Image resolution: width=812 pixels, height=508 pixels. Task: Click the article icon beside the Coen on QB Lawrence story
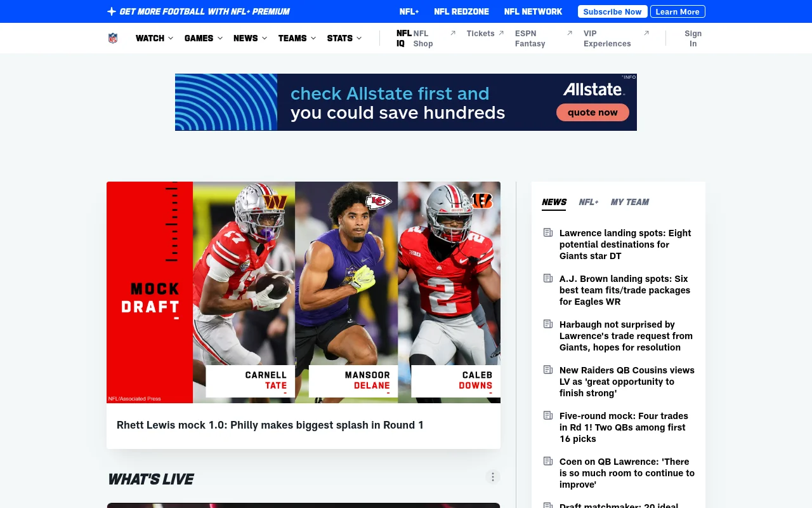(548, 461)
